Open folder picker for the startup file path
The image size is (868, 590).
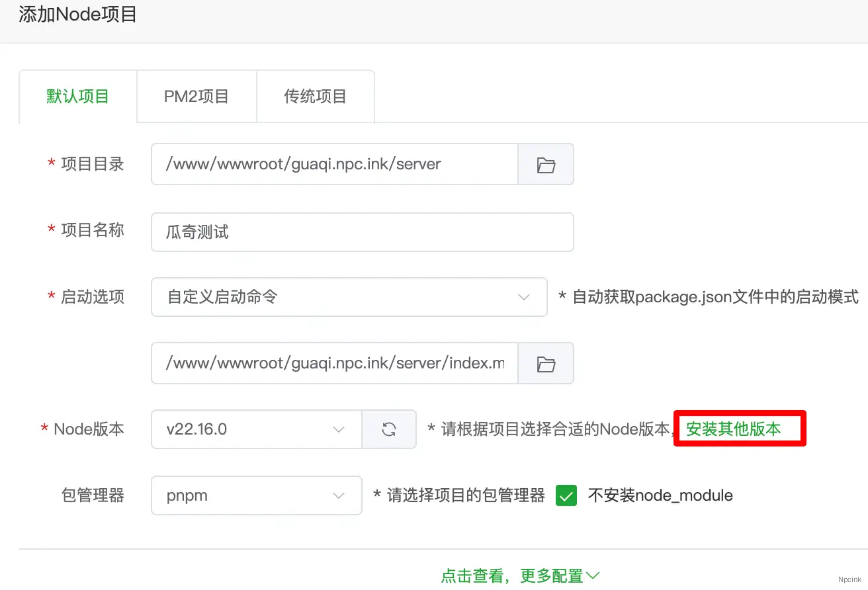point(545,362)
